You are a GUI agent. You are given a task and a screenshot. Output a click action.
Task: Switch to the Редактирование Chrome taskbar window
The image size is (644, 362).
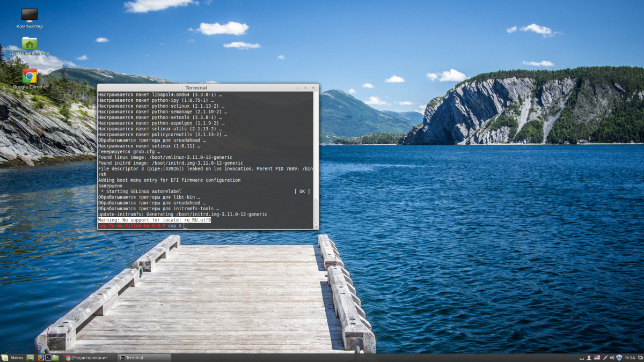pyautogui.click(x=89, y=358)
